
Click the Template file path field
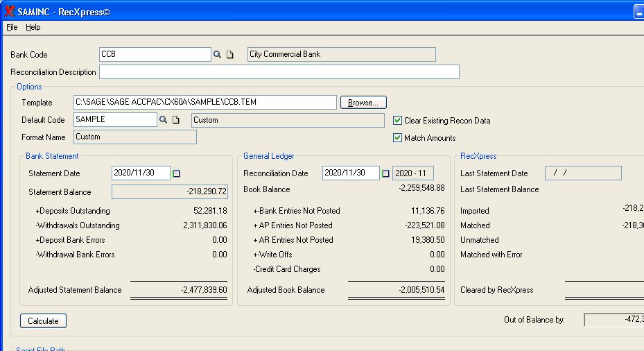point(205,103)
